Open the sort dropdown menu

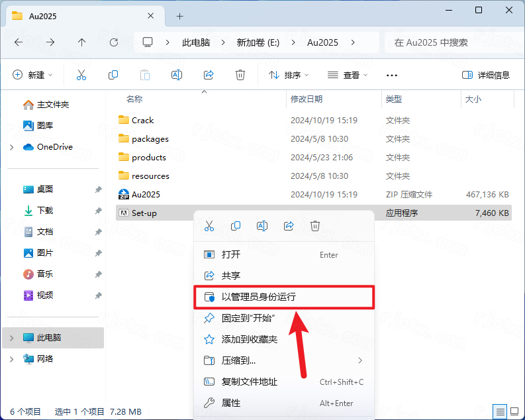click(x=289, y=75)
